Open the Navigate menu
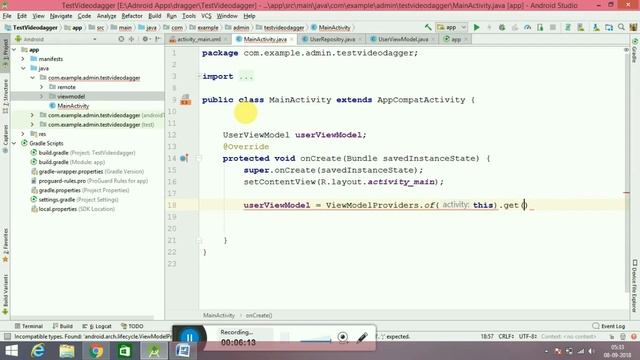The image size is (640, 360). click(61, 16)
